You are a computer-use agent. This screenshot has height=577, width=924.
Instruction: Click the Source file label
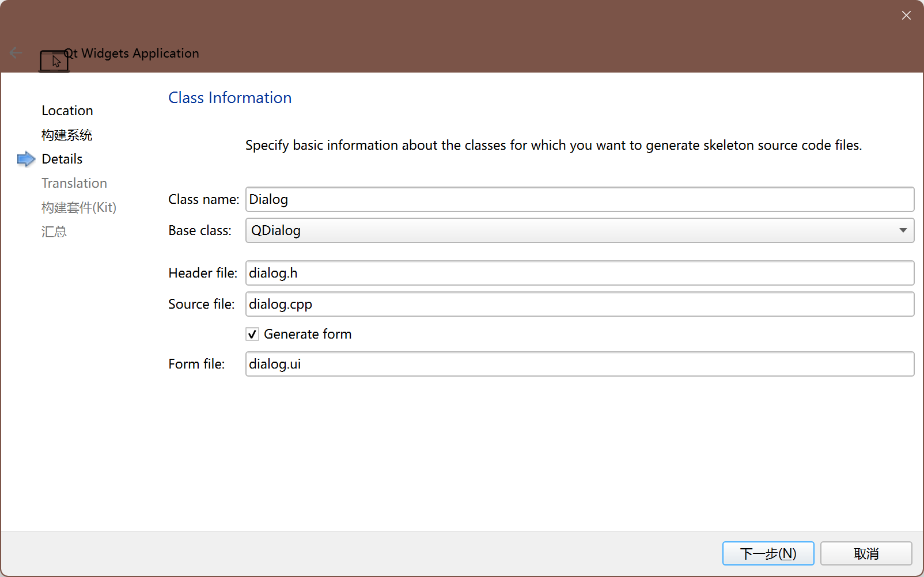click(x=202, y=304)
